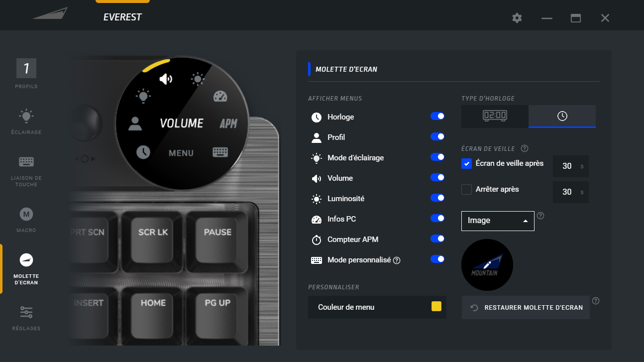Screen dimensions: 644x362
Task: Select the analog clock type icon
Action: click(x=562, y=116)
